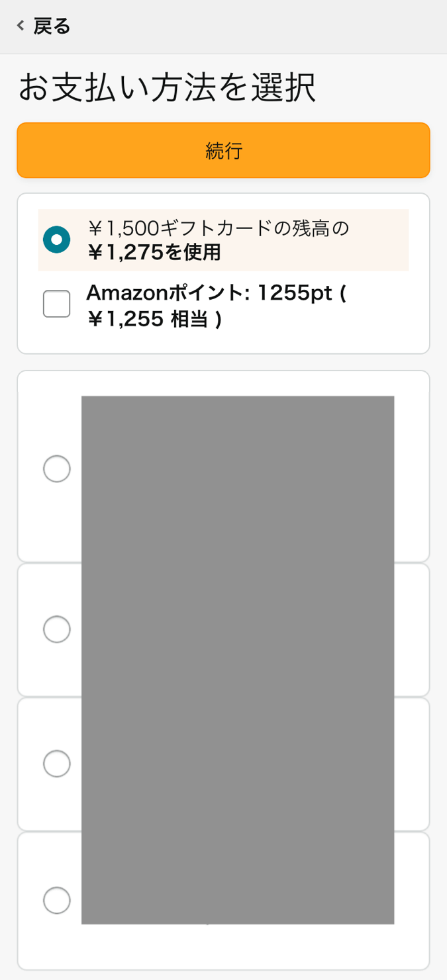Select the bottom payment method radio button

click(56, 900)
